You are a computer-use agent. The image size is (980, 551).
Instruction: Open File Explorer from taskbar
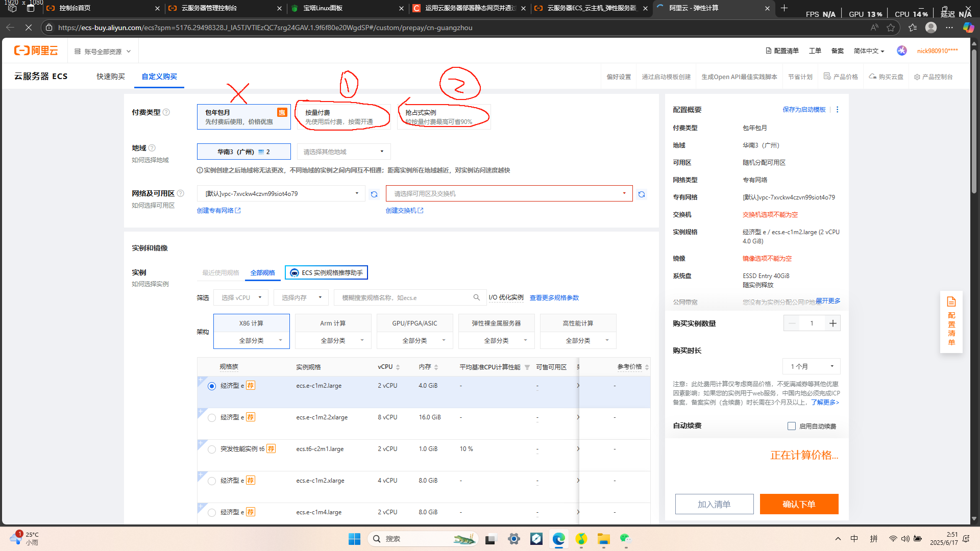pyautogui.click(x=604, y=539)
